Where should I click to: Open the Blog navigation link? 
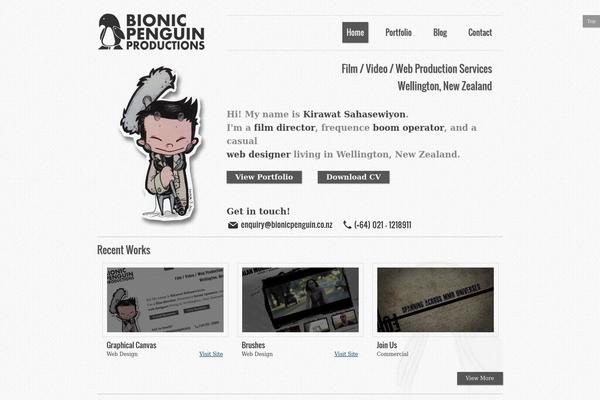click(440, 33)
